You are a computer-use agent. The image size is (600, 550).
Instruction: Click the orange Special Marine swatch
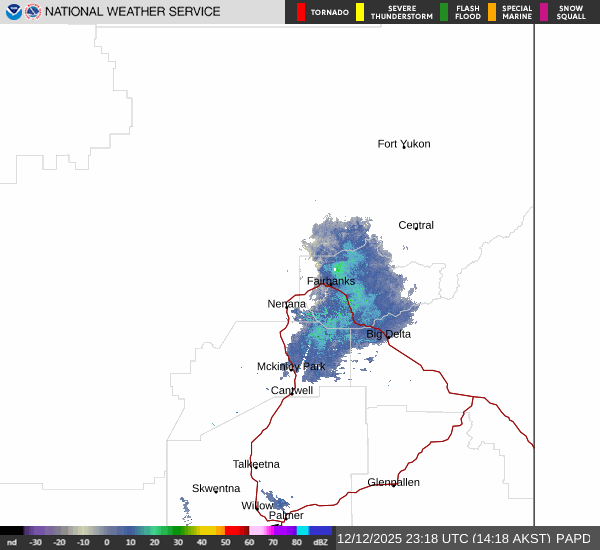(x=492, y=12)
